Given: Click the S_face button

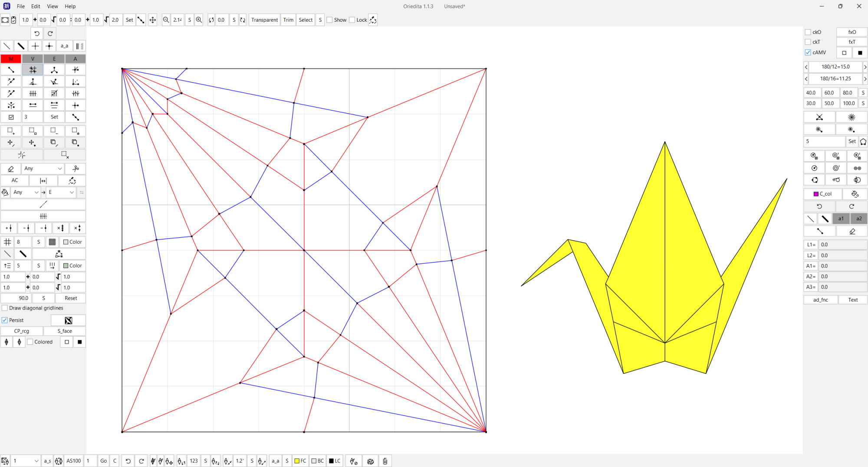Looking at the screenshot, I should click(65, 331).
